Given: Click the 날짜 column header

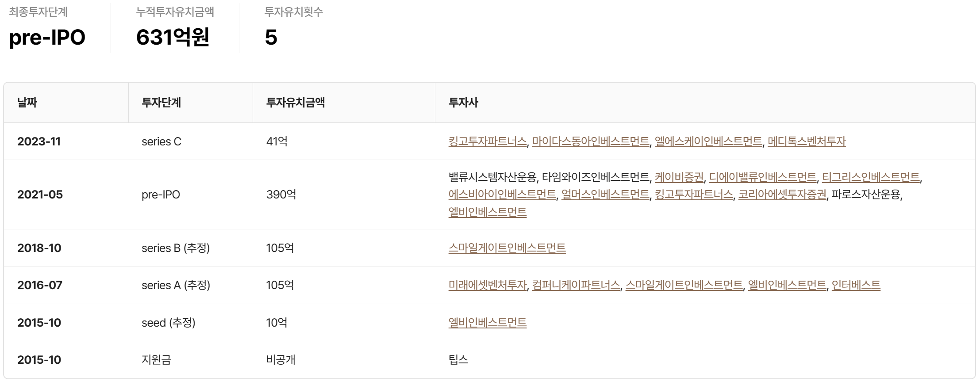Looking at the screenshot, I should [x=27, y=103].
